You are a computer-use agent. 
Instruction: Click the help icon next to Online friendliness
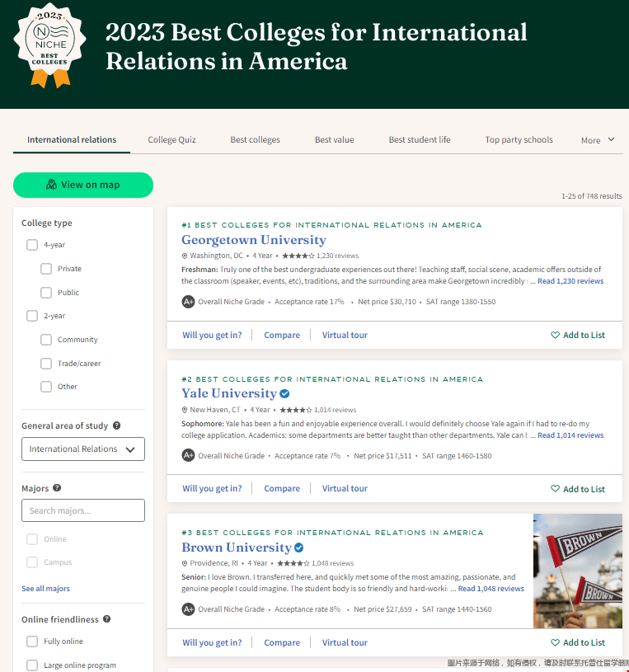(x=106, y=619)
